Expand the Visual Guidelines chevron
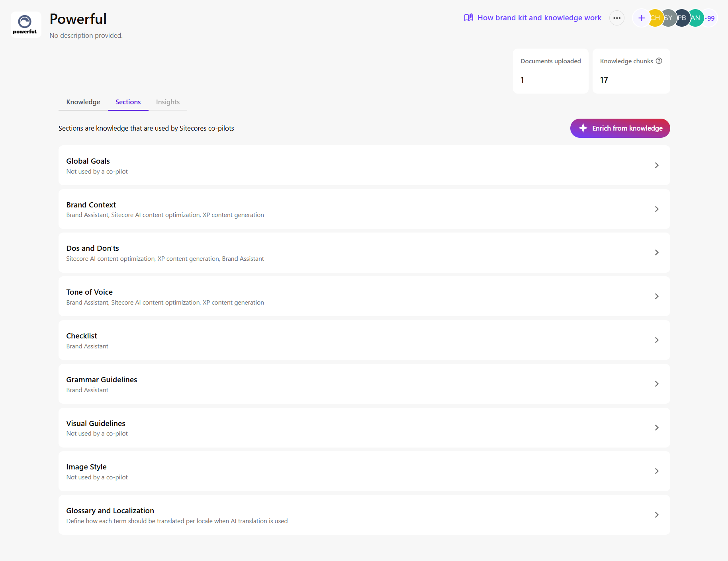Screen dimensions: 728x561 (657, 428)
